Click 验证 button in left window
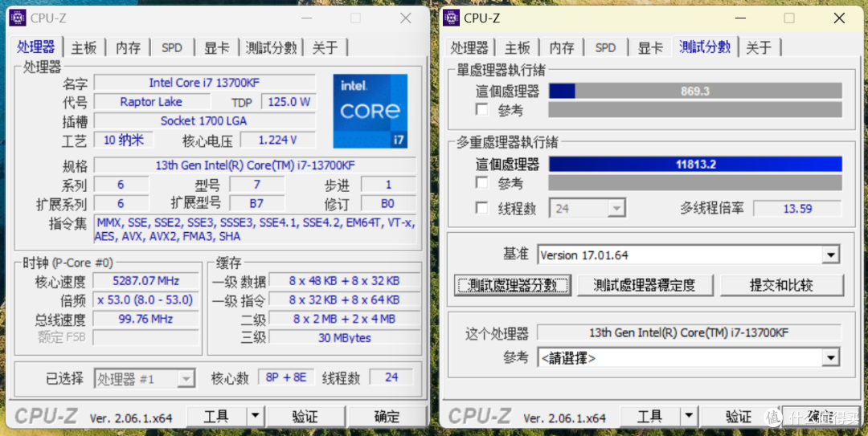Viewport: 868px width, 436px height. coord(305,416)
